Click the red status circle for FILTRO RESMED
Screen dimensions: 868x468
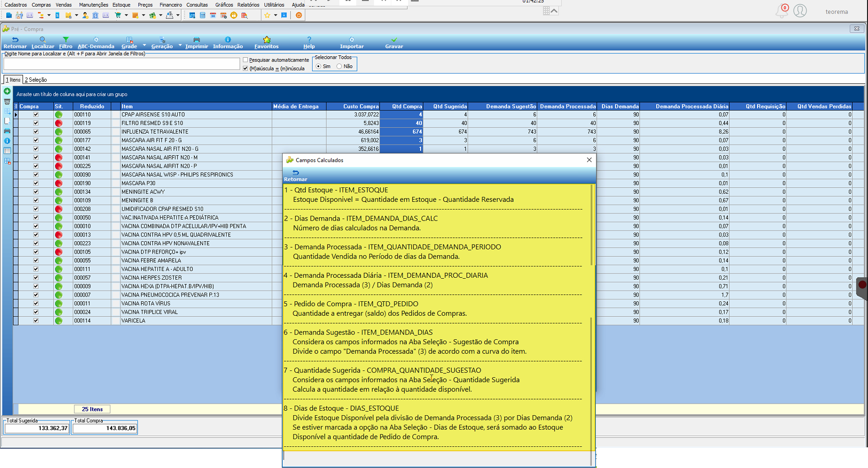[x=59, y=123]
